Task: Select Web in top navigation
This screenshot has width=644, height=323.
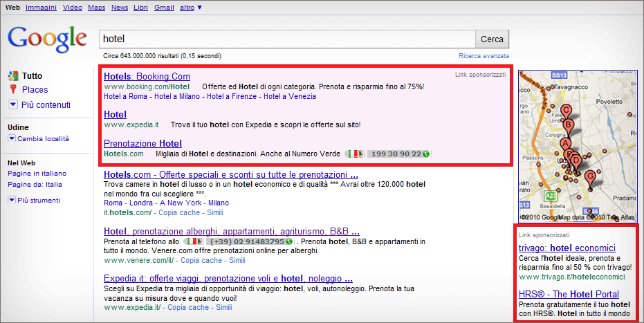Action: pos(12,8)
